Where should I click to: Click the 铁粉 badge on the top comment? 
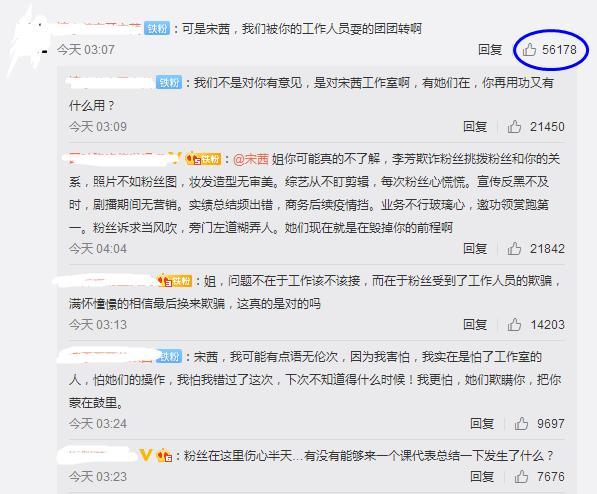click(x=157, y=29)
